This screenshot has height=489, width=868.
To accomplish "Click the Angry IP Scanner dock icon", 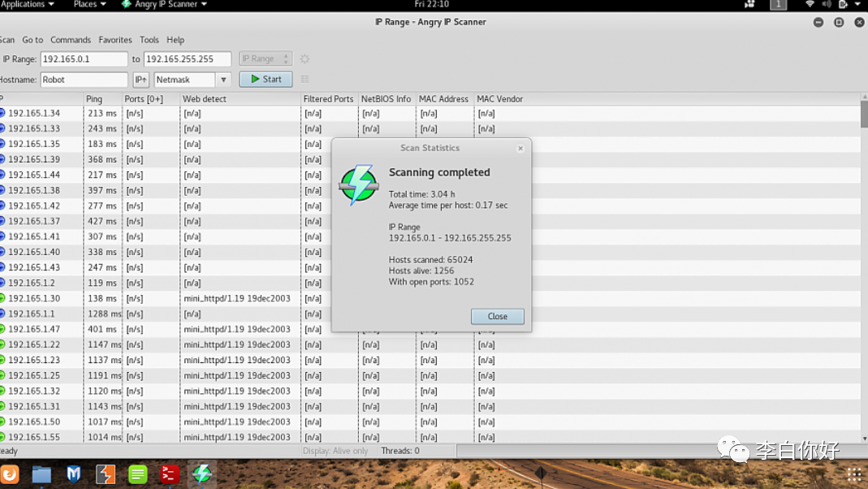I will tap(201, 474).
